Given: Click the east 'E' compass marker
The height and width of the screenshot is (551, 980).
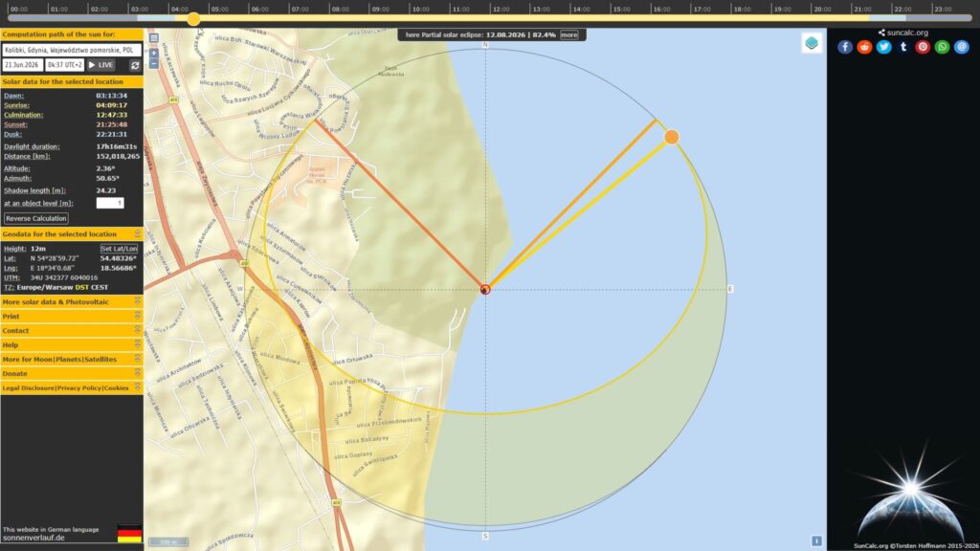Looking at the screenshot, I should tap(730, 289).
